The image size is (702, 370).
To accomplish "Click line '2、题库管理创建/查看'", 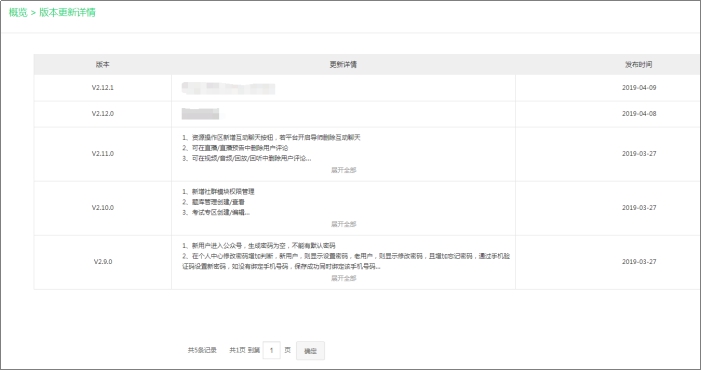I will [213, 202].
